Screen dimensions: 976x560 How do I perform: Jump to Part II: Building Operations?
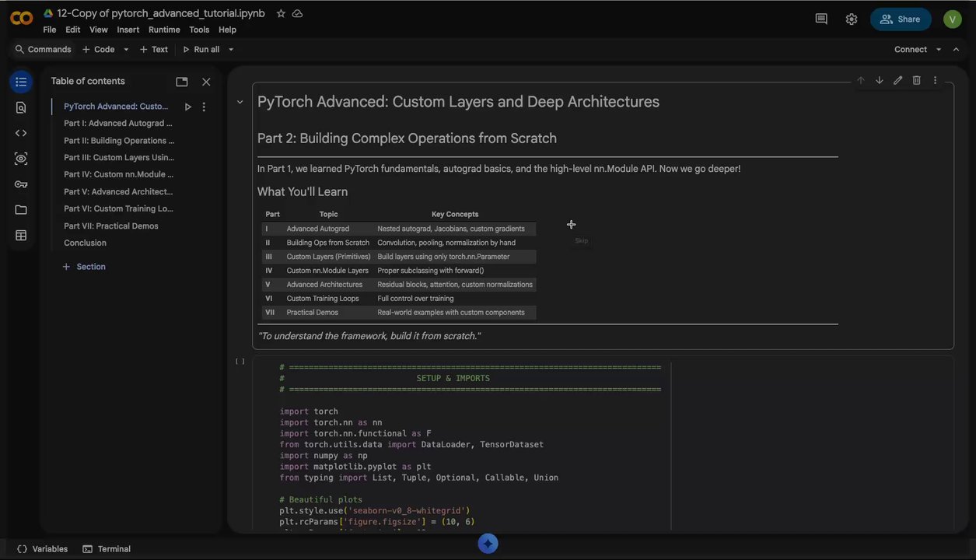(x=119, y=141)
